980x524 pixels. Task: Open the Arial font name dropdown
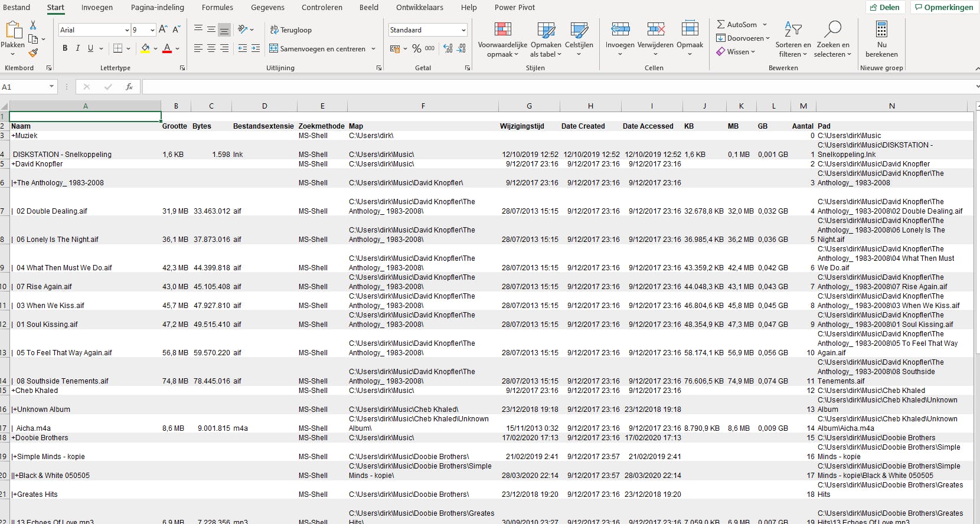coord(127,30)
